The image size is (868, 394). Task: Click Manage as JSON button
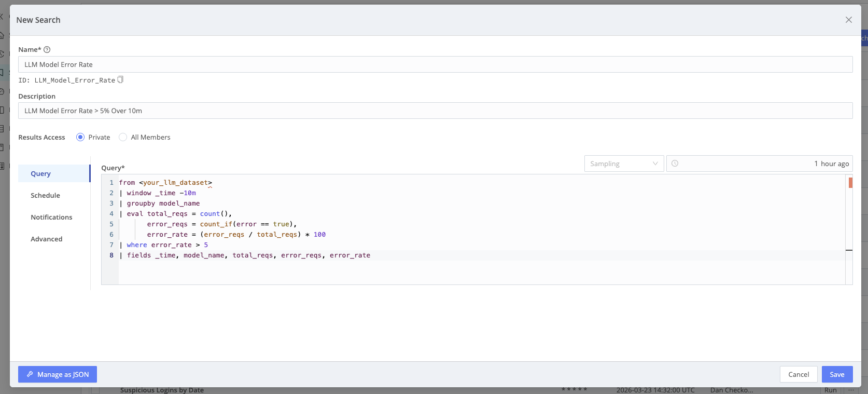58,374
